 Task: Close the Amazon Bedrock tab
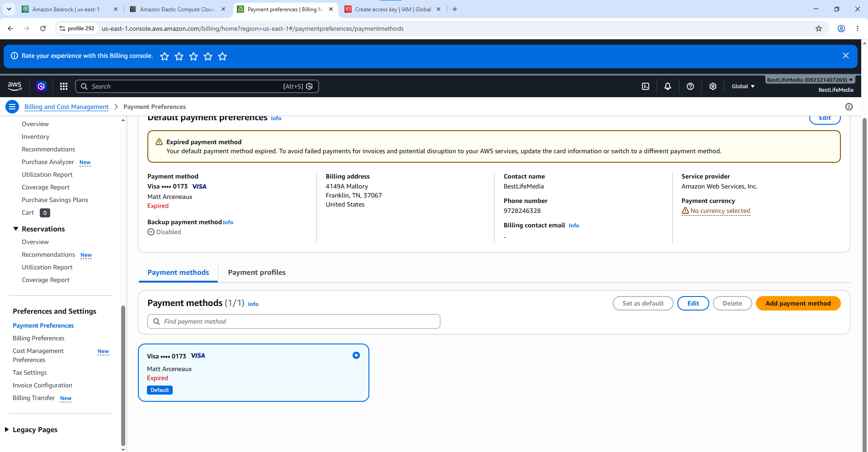pyautogui.click(x=116, y=9)
